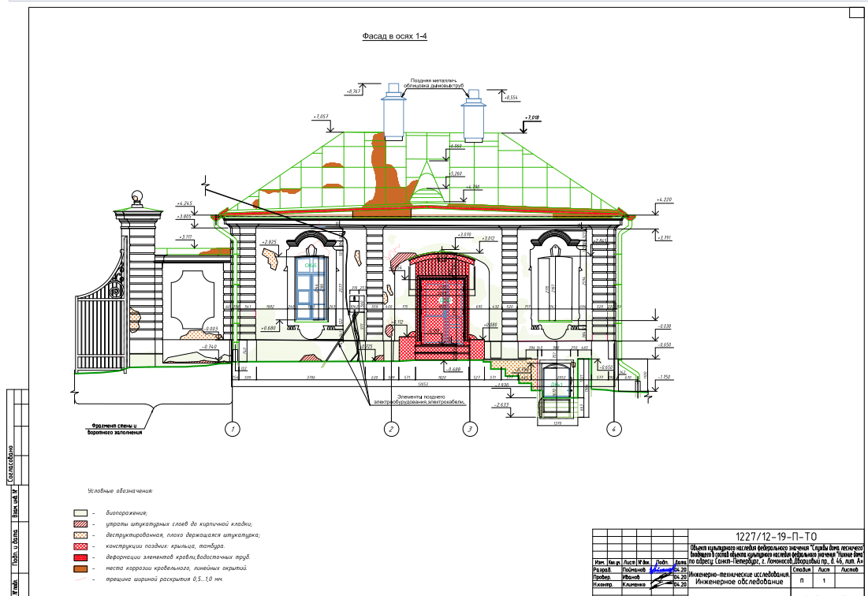This screenshot has height=596, width=868.
Task: Select axis marker circle 2
Action: pos(391,429)
